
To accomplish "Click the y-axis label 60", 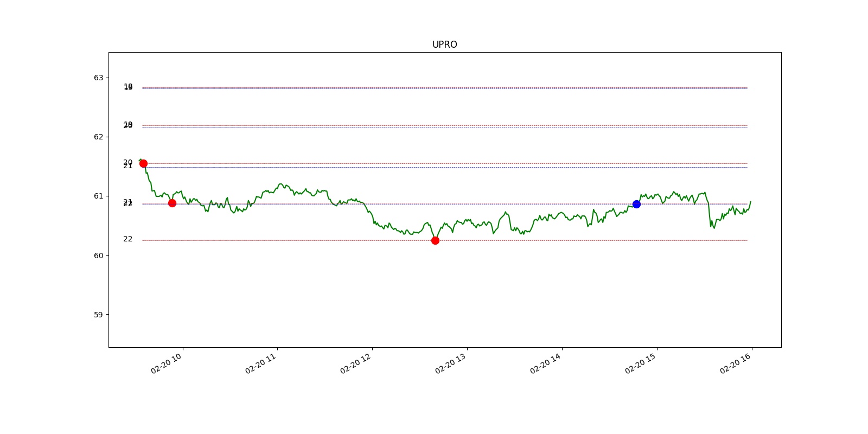I will click(x=98, y=255).
